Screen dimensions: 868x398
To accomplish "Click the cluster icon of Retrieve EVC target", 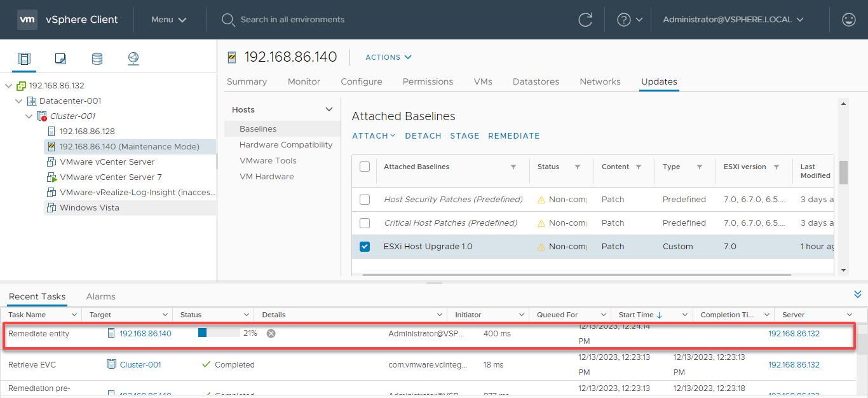I will coord(111,364).
